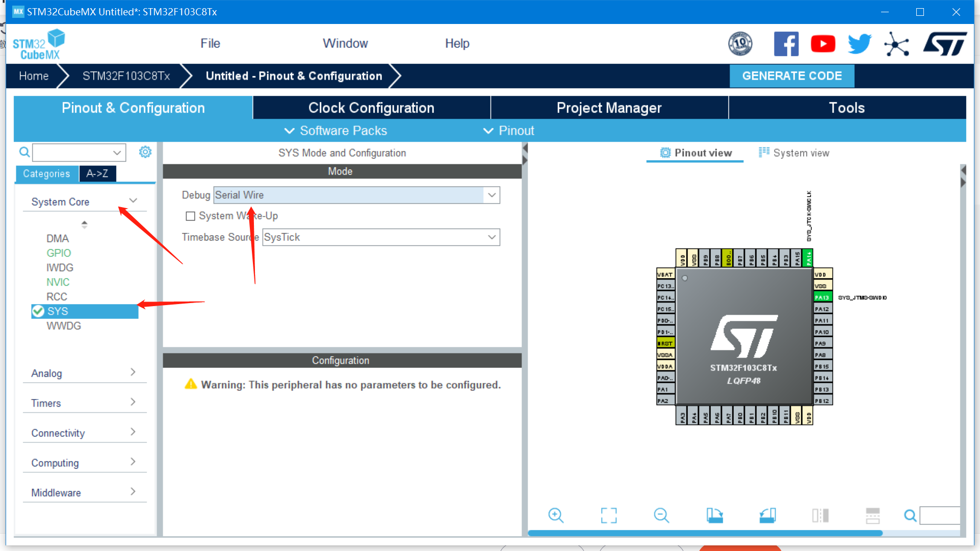Click the GENERATE CODE button

click(x=792, y=76)
